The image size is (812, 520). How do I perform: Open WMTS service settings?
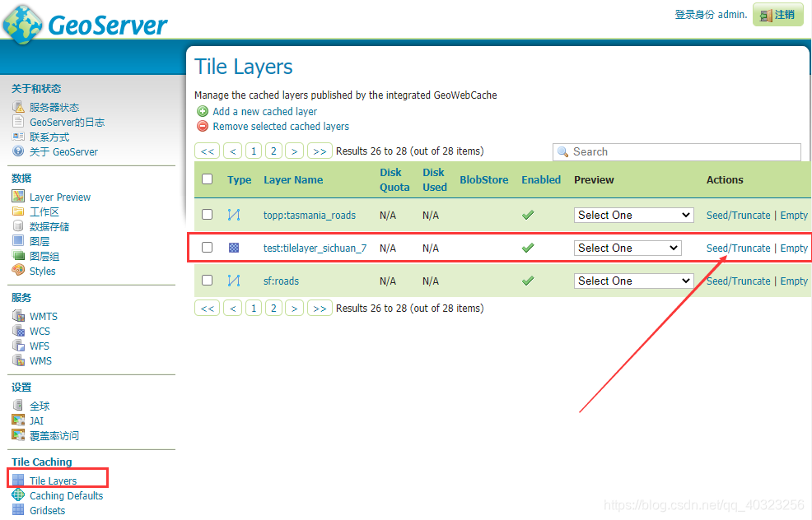pos(44,316)
